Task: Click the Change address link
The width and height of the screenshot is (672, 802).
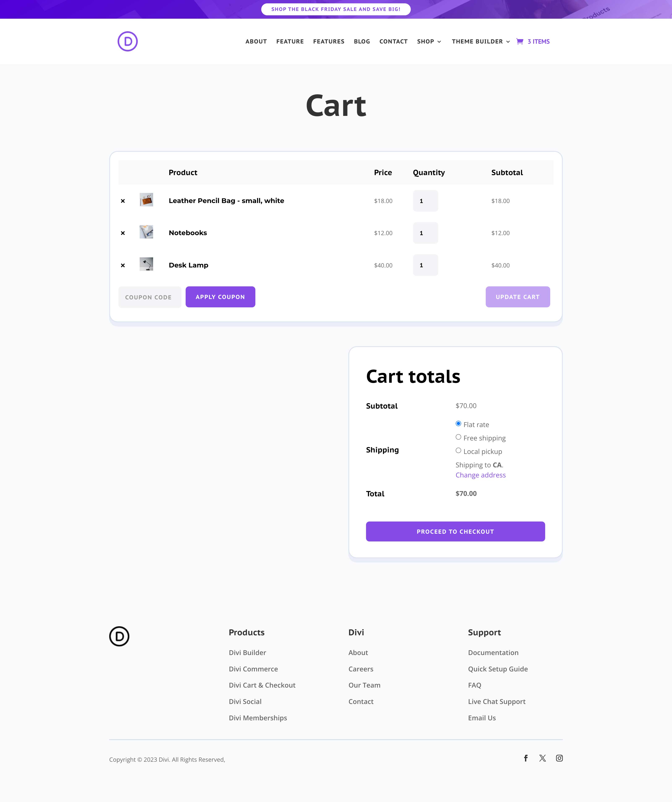Action: click(x=480, y=475)
